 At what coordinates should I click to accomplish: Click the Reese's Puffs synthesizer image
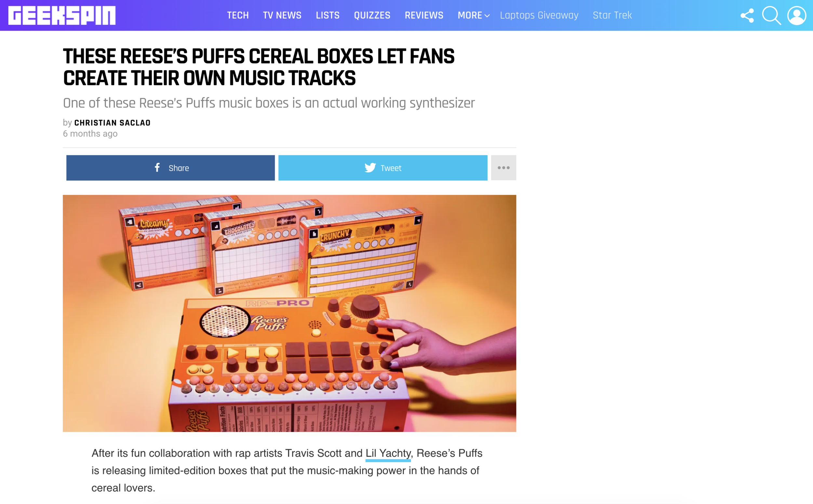(289, 313)
